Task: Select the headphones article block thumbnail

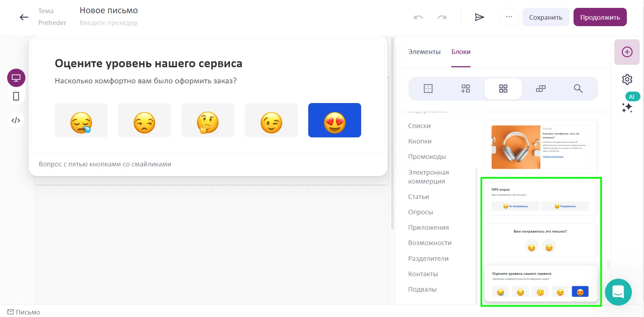Action: [x=541, y=147]
